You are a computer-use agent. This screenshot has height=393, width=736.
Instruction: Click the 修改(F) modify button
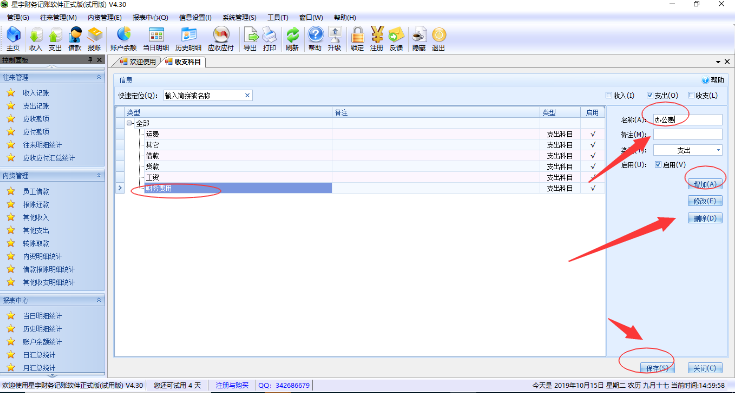click(705, 201)
